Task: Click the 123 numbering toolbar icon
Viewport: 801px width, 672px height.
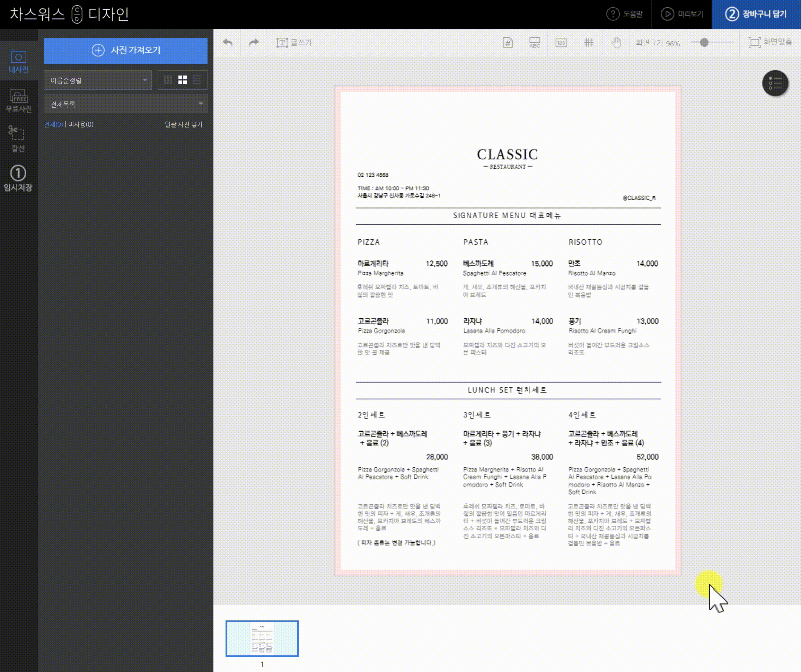Action: coord(561,42)
